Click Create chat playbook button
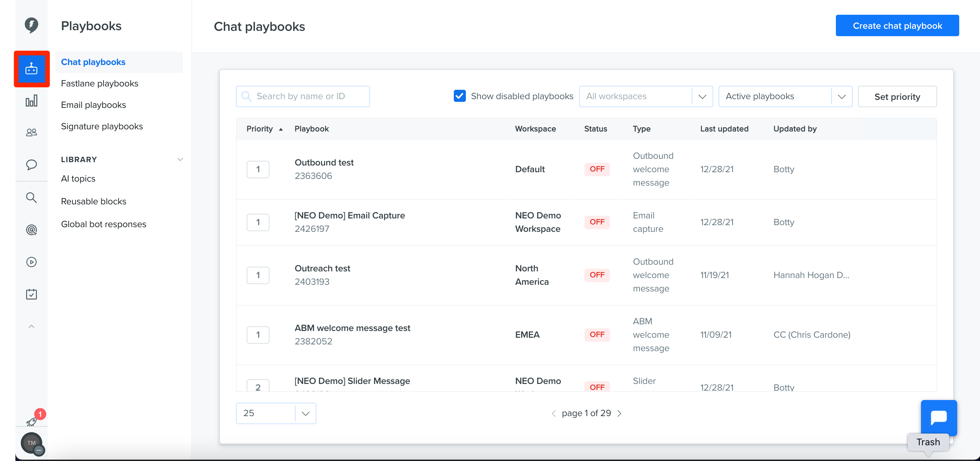 tap(897, 26)
